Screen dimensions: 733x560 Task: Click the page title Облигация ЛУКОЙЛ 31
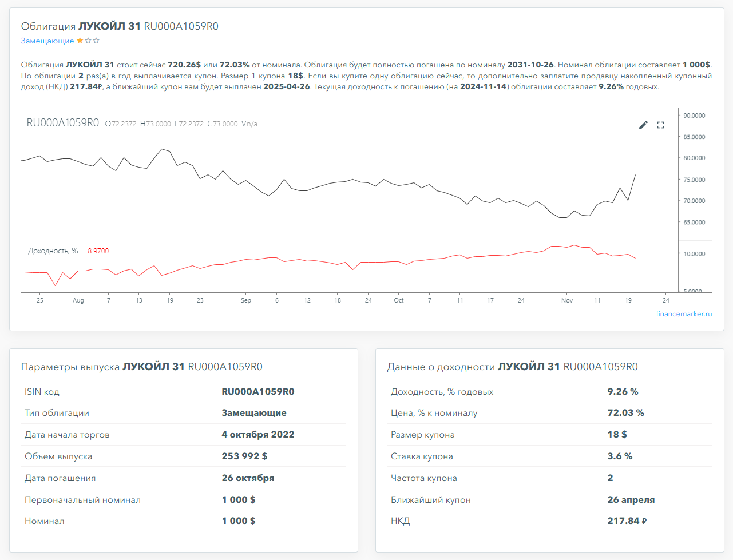(120, 26)
